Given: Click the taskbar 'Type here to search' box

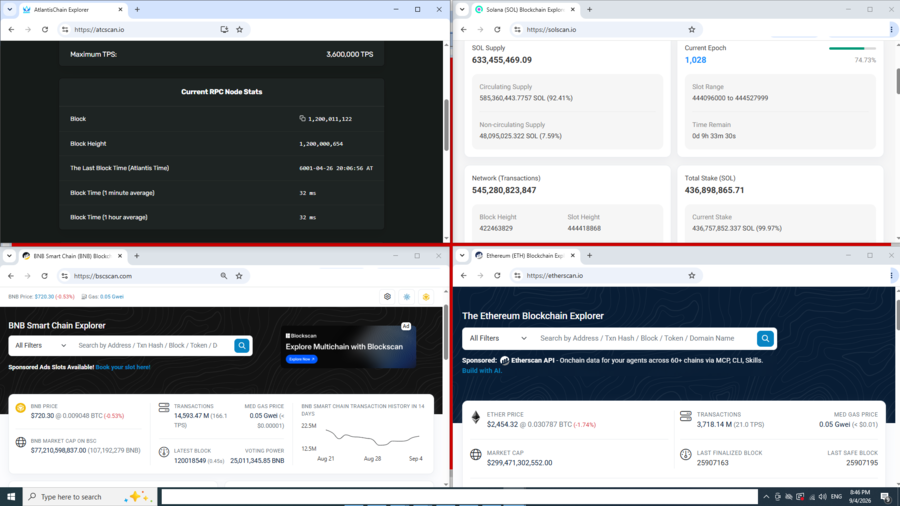Looking at the screenshot, I should (90, 497).
